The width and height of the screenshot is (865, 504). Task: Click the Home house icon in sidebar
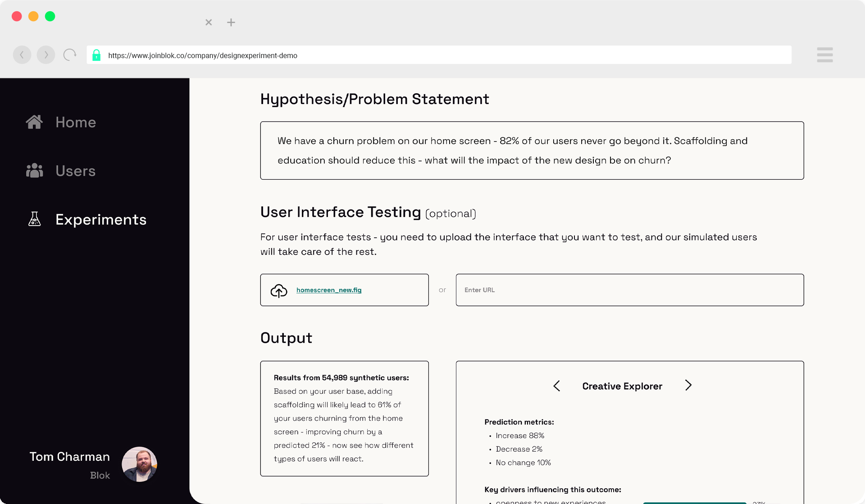34,122
